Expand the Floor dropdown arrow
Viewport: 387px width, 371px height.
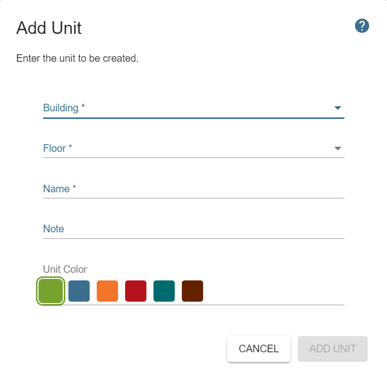point(338,148)
